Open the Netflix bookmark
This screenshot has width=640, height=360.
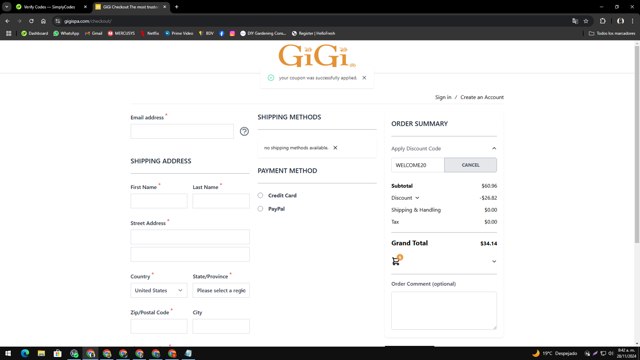point(150,33)
